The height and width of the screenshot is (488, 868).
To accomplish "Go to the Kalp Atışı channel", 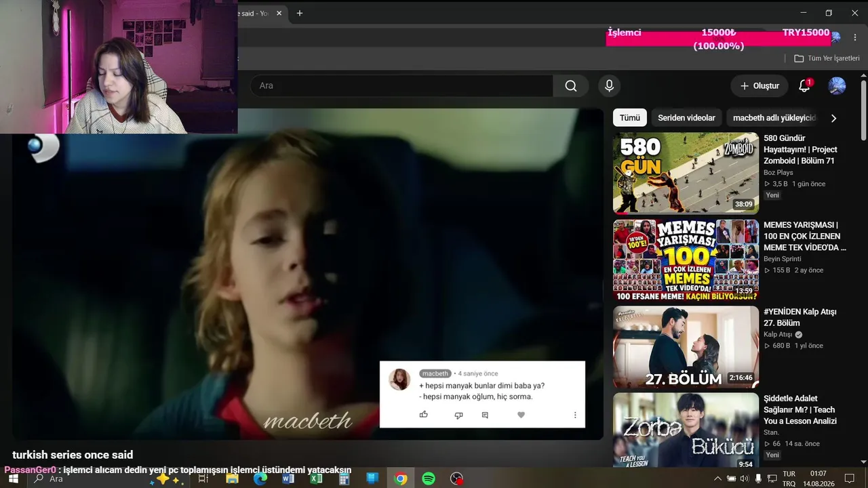I will click(778, 335).
